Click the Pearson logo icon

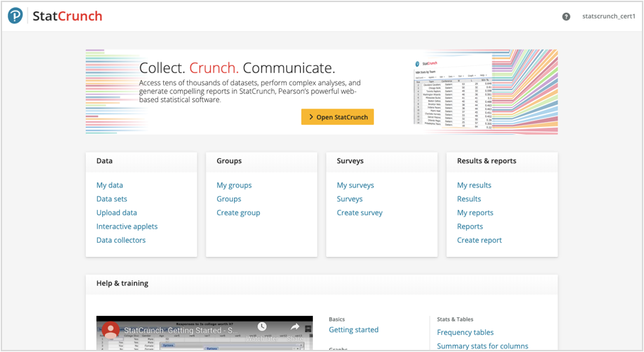15,16
